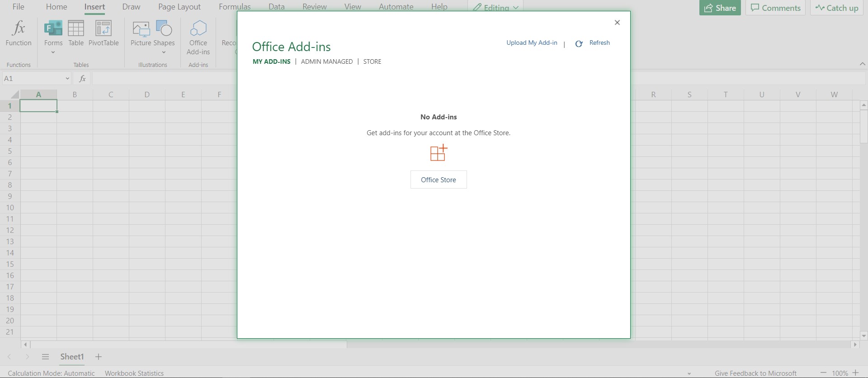Click the horizontal scrollbar right arrow
868x378 pixels.
(855, 345)
